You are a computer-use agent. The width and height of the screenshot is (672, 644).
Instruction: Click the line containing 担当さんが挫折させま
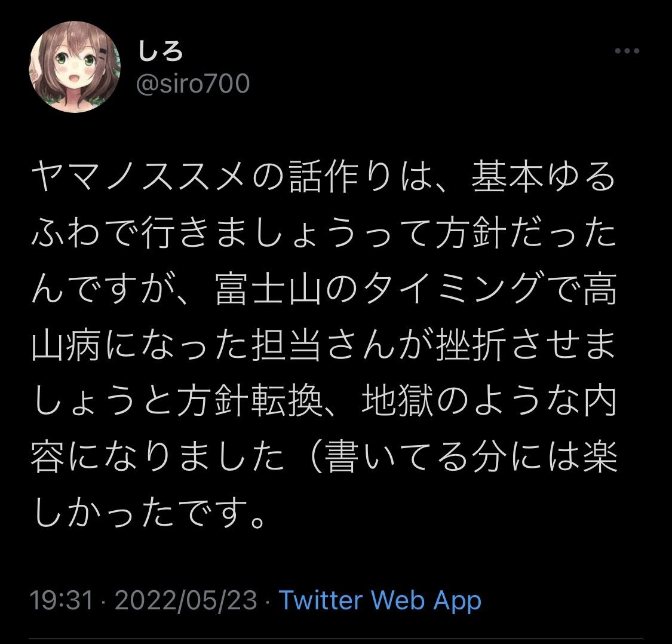(x=324, y=345)
